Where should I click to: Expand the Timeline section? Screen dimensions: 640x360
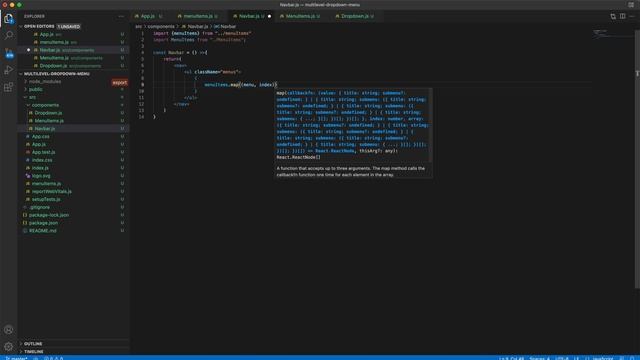coord(33,351)
